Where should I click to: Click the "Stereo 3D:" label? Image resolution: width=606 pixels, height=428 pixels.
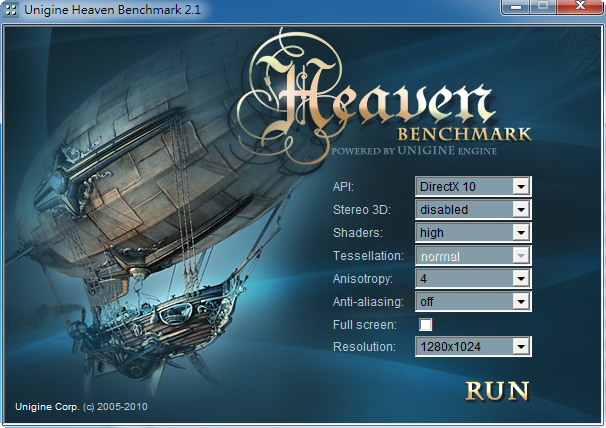(362, 210)
